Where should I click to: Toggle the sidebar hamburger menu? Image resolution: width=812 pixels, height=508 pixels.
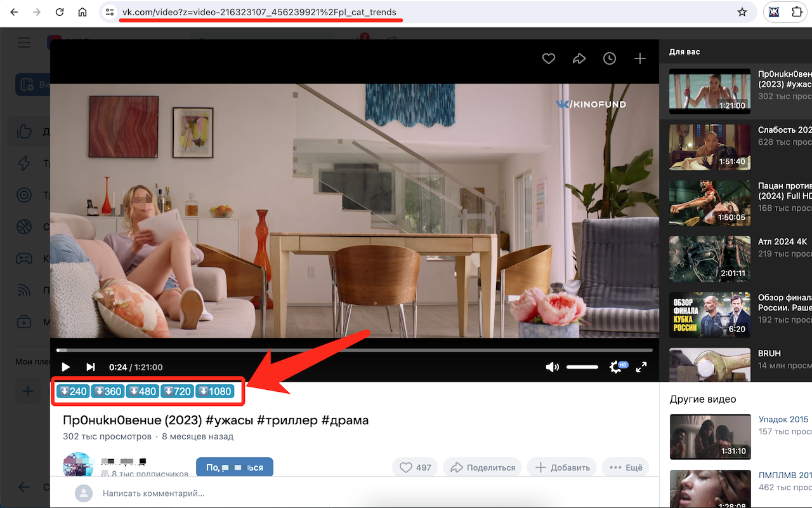(x=24, y=43)
